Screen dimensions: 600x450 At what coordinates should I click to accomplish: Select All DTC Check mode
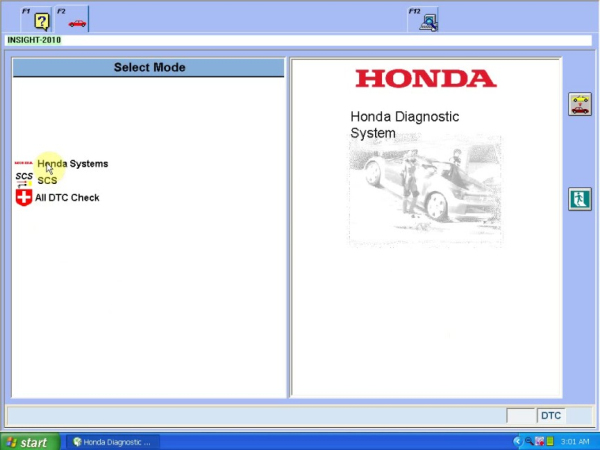(67, 197)
